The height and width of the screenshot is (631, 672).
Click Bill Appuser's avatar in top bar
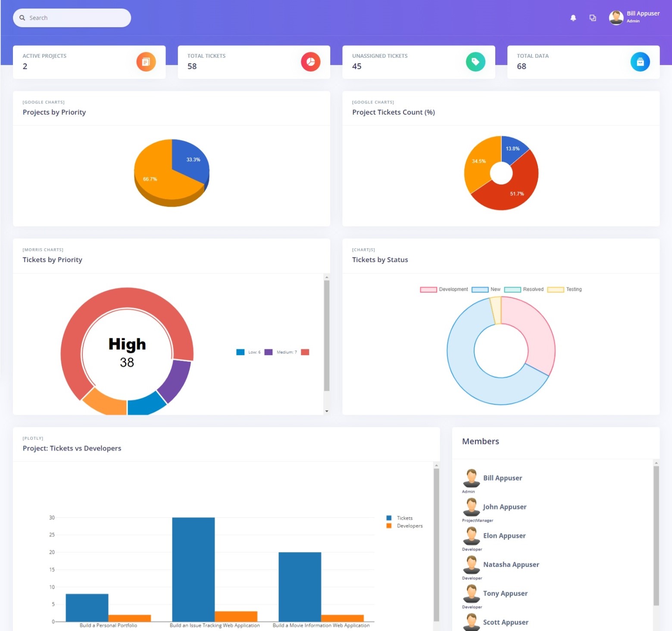click(616, 17)
